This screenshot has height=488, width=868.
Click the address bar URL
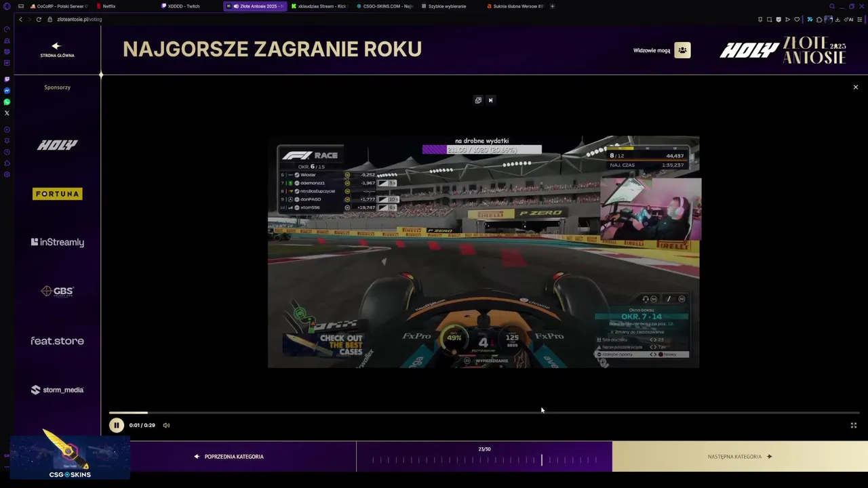click(x=79, y=19)
